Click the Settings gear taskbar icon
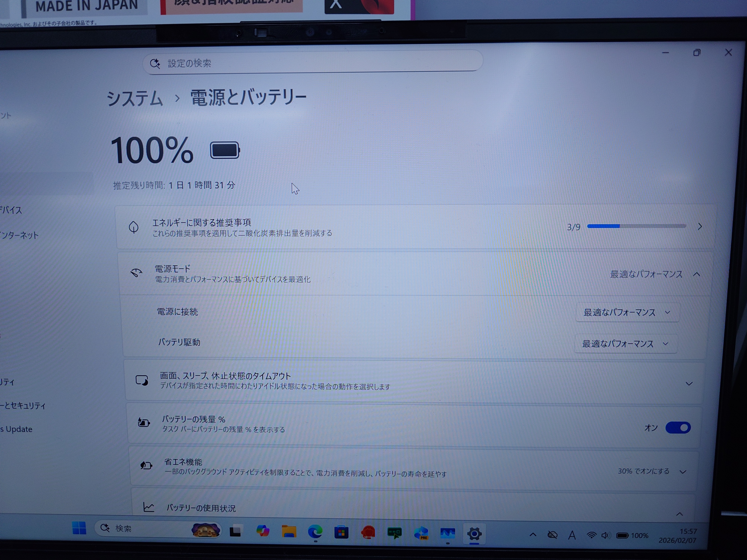 (x=474, y=534)
